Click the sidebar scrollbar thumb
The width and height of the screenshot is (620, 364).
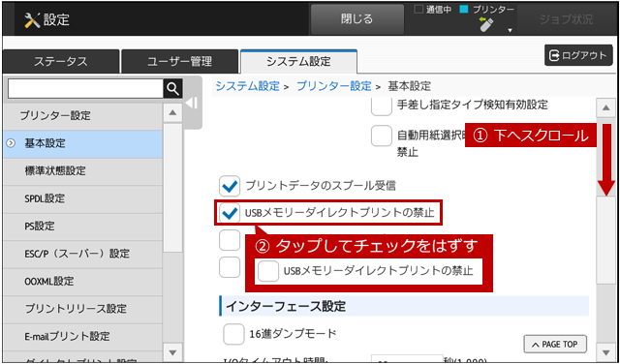pyautogui.click(x=172, y=188)
